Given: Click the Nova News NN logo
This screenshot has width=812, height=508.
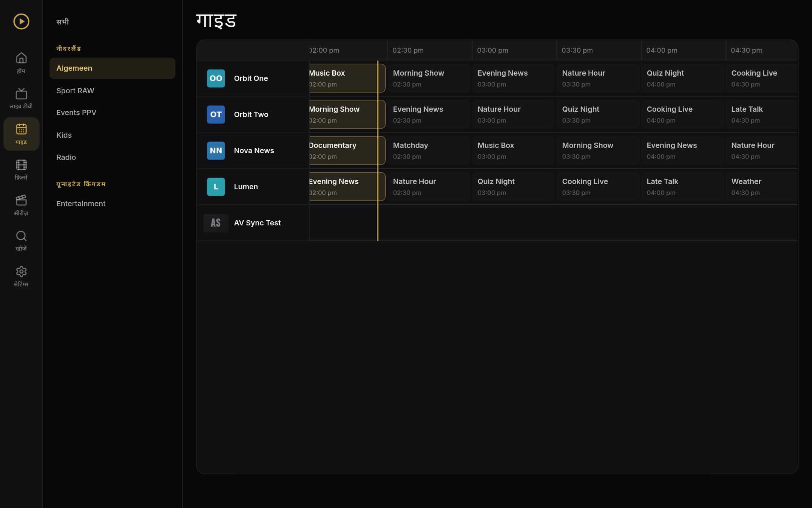Looking at the screenshot, I should (216, 151).
